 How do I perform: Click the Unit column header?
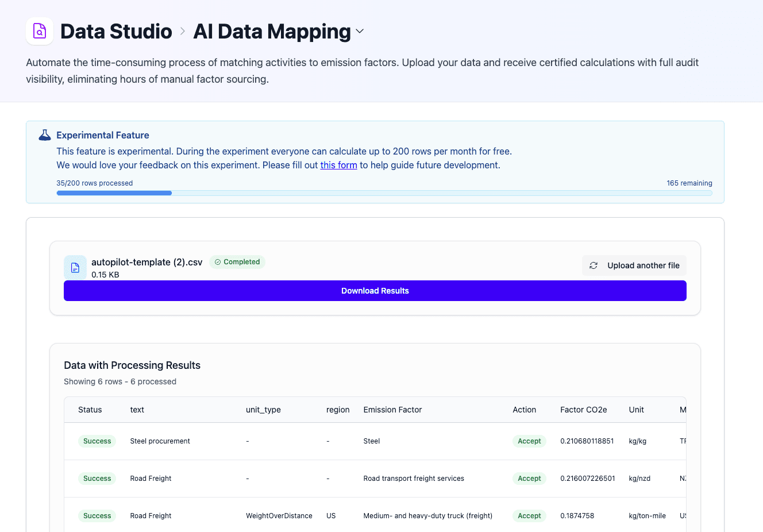[x=636, y=410]
